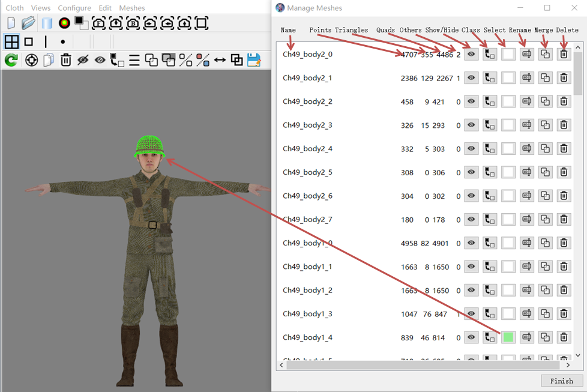Image resolution: width=587 pixels, height=392 pixels.
Task: Open file with the folder icon
Action: tap(28, 23)
